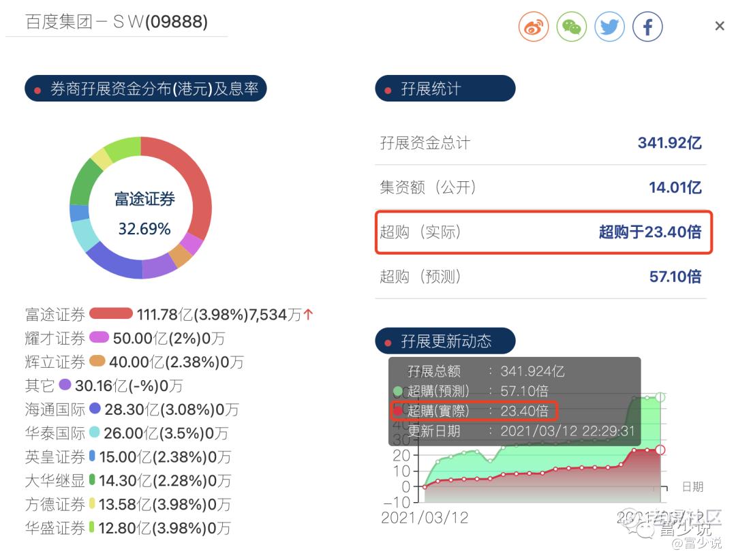
Task: Click the 富途证券 broker name in the legend
Action: coord(55,315)
